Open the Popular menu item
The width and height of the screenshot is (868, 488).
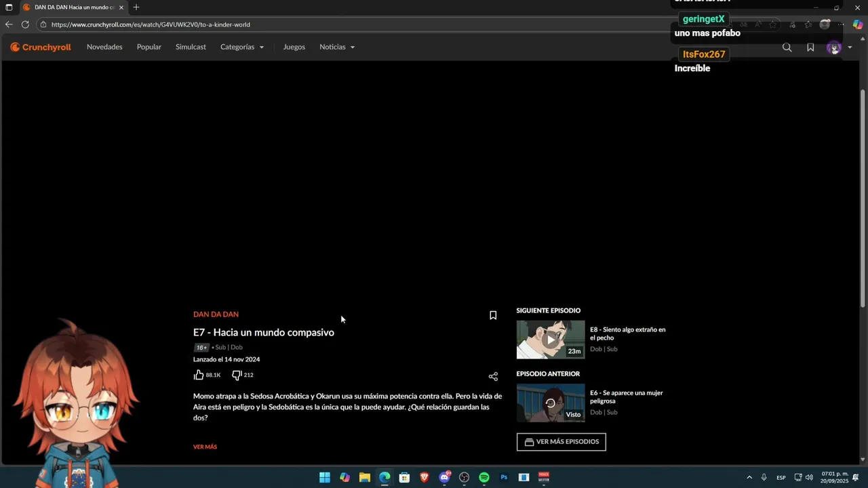(149, 47)
